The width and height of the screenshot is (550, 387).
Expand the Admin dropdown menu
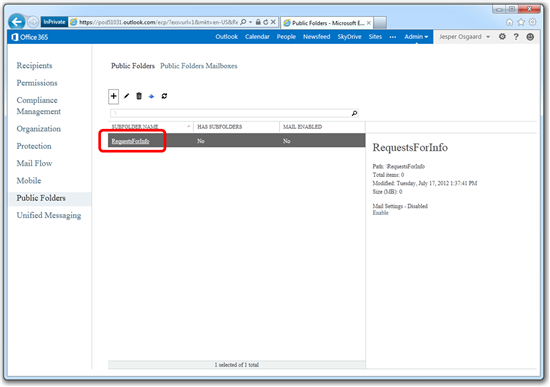tap(416, 36)
